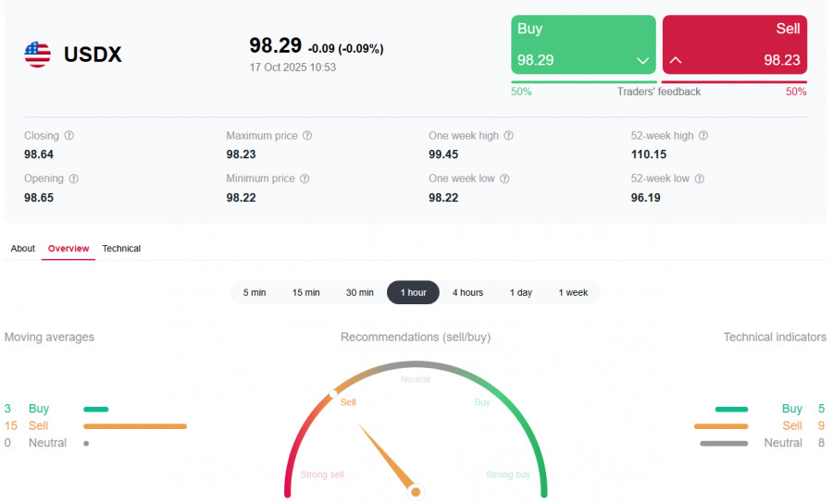Open the Technical tab
This screenshot has width=833, height=504.
click(121, 248)
